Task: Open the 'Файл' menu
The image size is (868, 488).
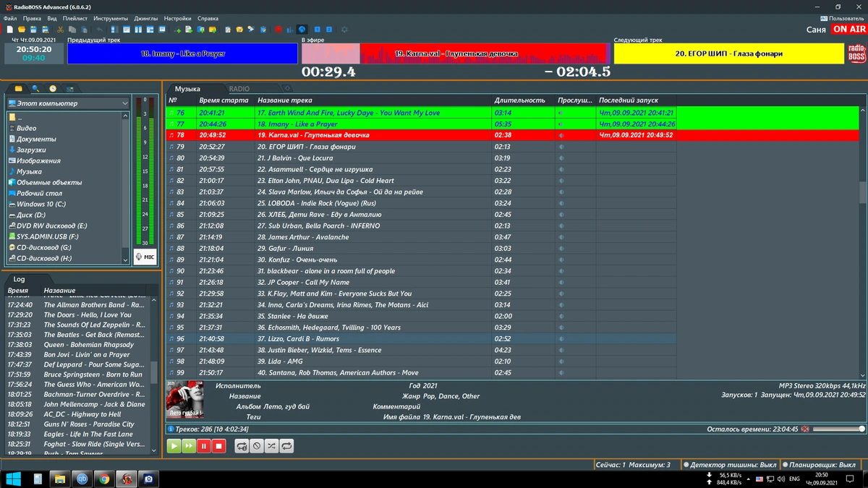Action: 10,18
